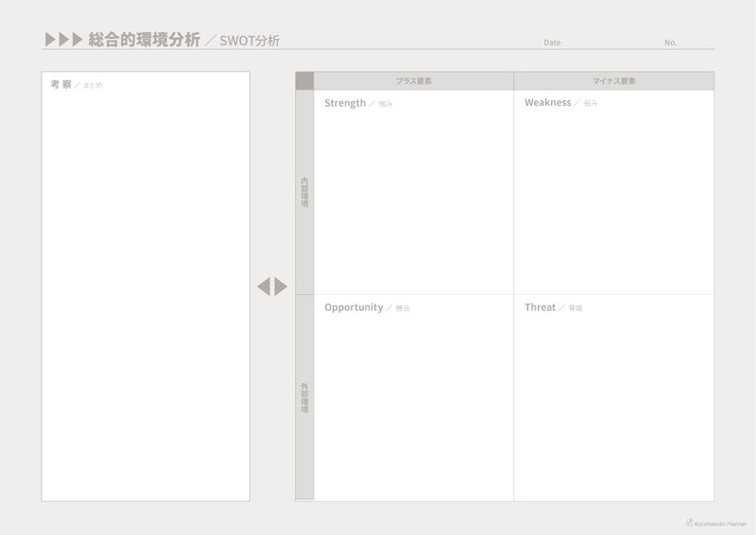This screenshot has width=756, height=535.
Task: Click the right-pointing triangle between the panels
Action: coord(281,286)
